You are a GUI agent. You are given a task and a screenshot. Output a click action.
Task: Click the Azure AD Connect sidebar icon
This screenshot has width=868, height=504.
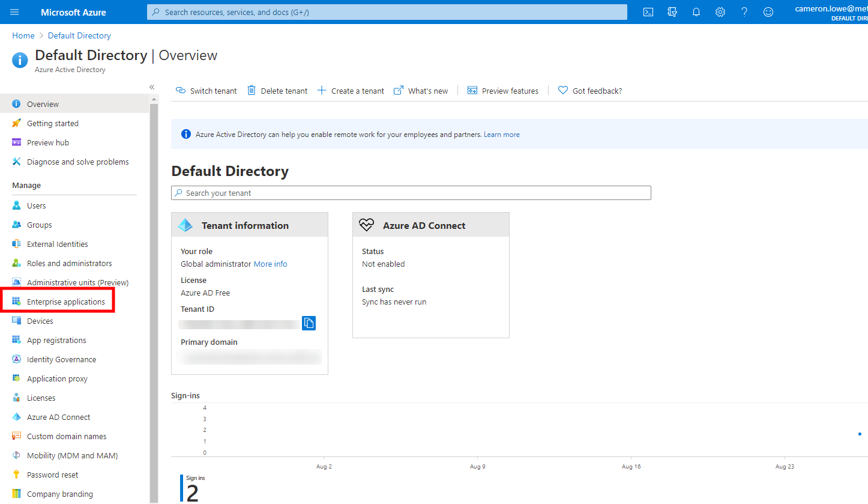[x=17, y=417]
